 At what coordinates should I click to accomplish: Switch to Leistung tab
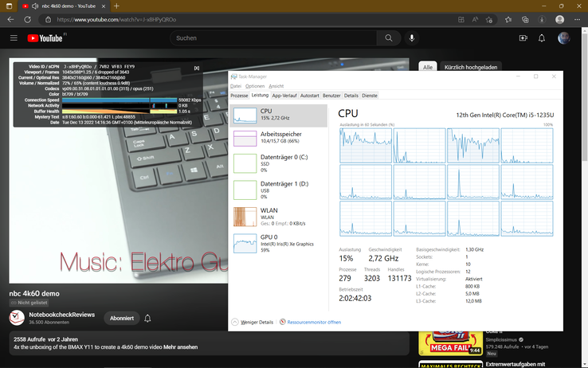tap(260, 95)
